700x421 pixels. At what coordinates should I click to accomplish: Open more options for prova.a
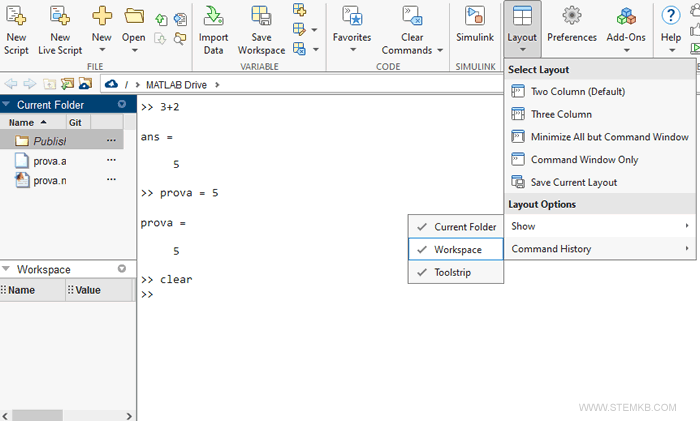[111, 160]
